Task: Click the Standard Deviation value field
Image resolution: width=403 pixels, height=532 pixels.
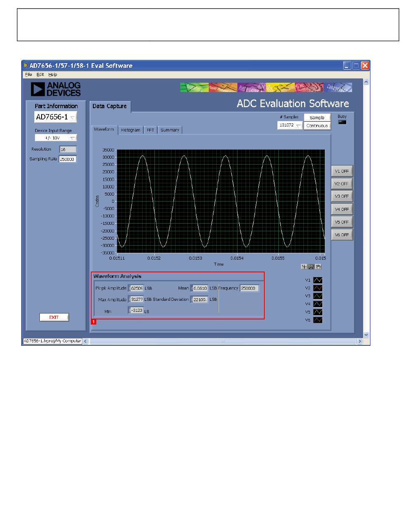Action: coord(199,300)
